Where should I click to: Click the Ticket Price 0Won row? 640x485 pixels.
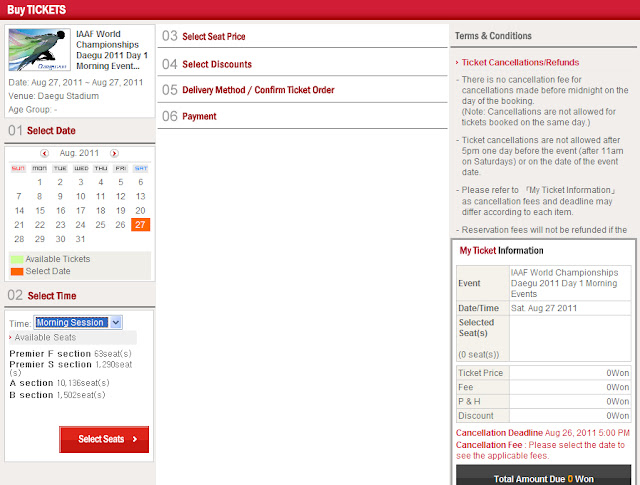click(544, 373)
